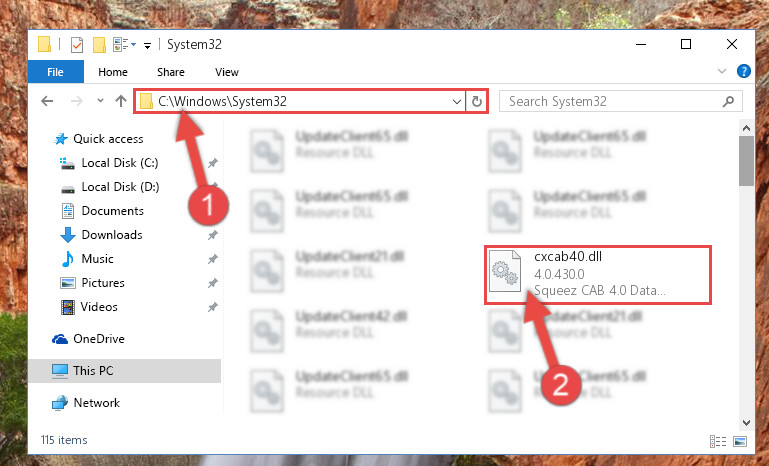The image size is (769, 466).
Task: Open the help question mark icon
Action: click(743, 72)
